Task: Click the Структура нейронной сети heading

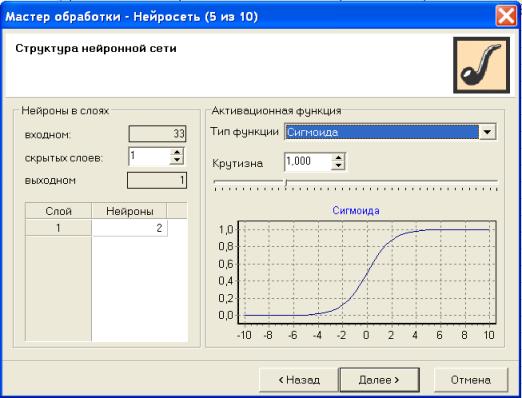Action: (x=96, y=48)
